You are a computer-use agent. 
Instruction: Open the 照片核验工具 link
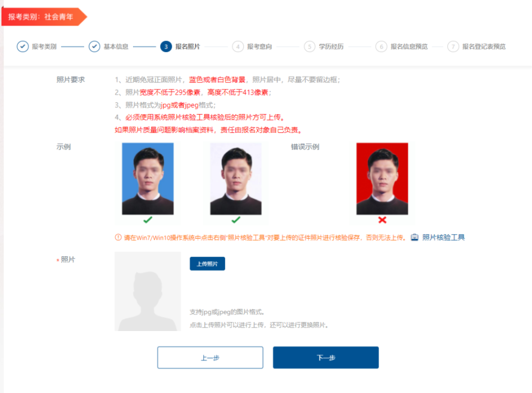444,237
